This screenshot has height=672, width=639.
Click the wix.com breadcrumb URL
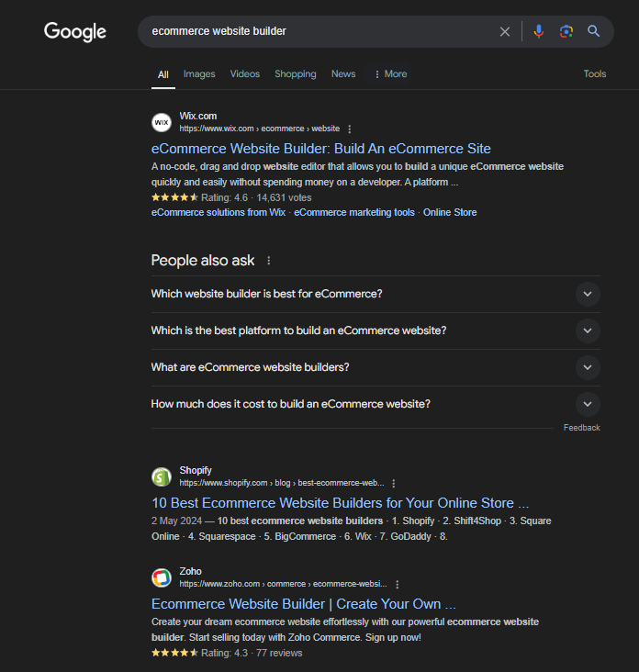(x=259, y=129)
